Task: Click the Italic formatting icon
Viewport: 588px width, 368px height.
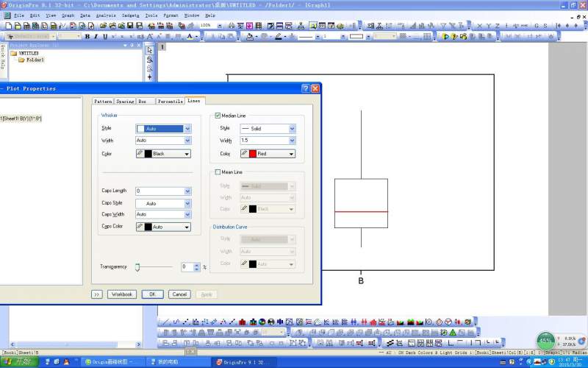Action: coord(96,36)
